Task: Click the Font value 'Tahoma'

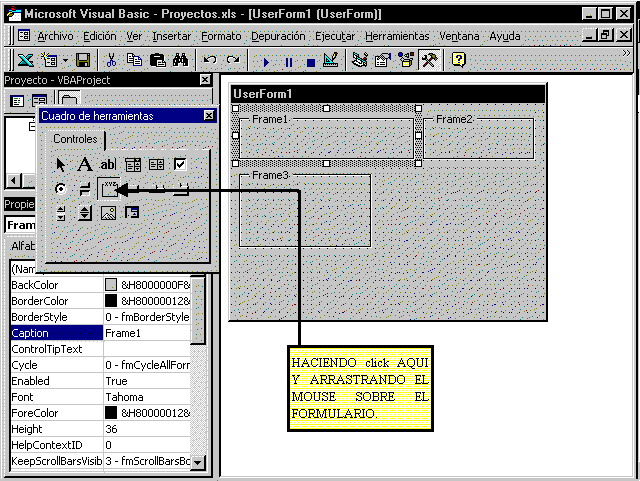Action: 147,397
